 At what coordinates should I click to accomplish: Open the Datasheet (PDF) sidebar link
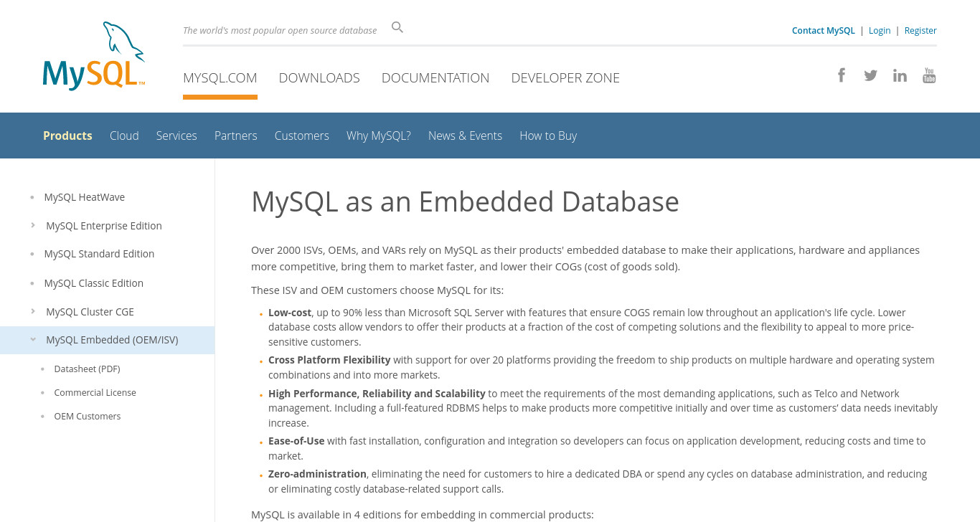[87, 369]
